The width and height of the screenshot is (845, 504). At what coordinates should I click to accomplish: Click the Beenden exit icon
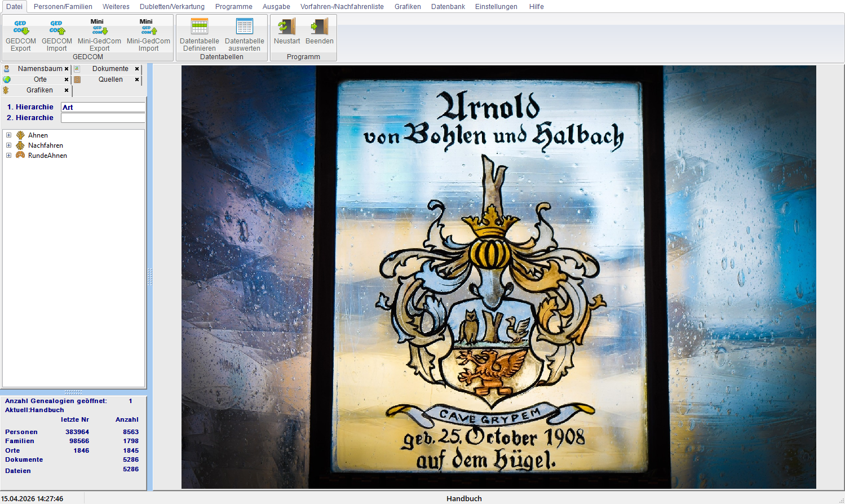pos(320,27)
